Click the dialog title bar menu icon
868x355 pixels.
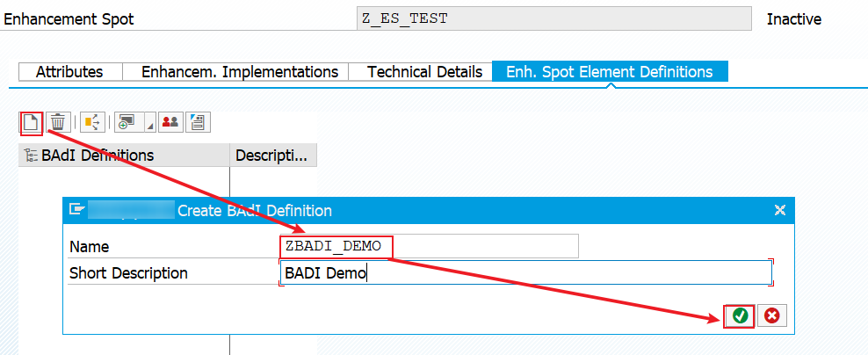coord(76,209)
